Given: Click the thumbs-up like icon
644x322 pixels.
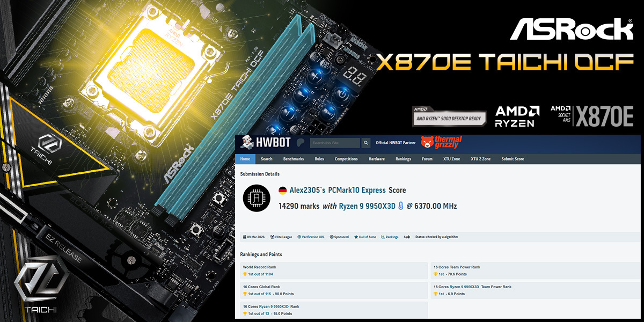Looking at the screenshot, I should (x=408, y=237).
